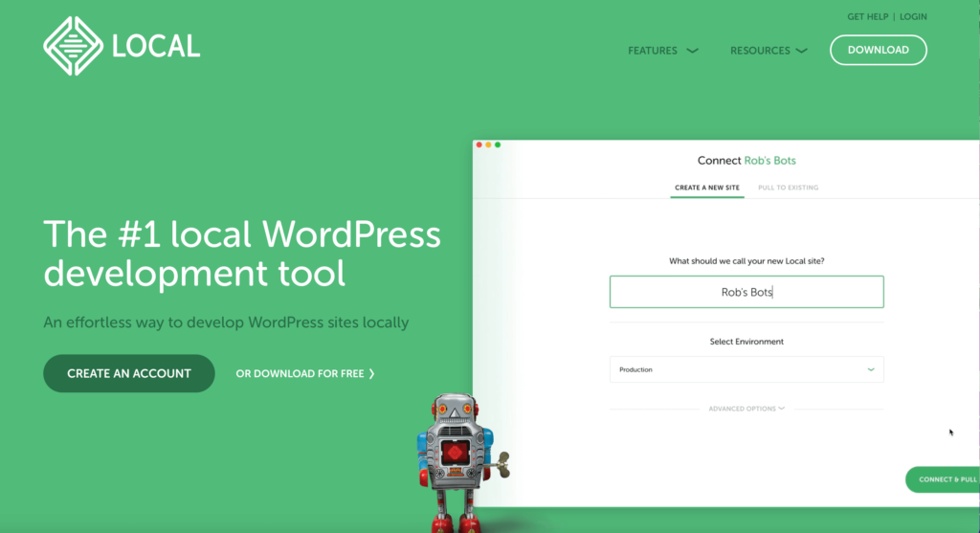
Task: Switch to Pull to Existing tab
Action: pos(788,188)
